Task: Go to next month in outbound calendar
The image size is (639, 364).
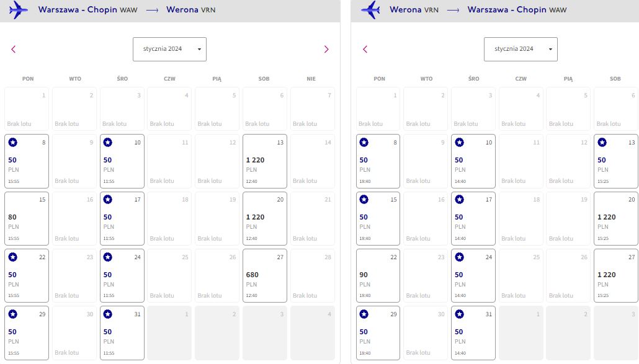Action: point(326,49)
